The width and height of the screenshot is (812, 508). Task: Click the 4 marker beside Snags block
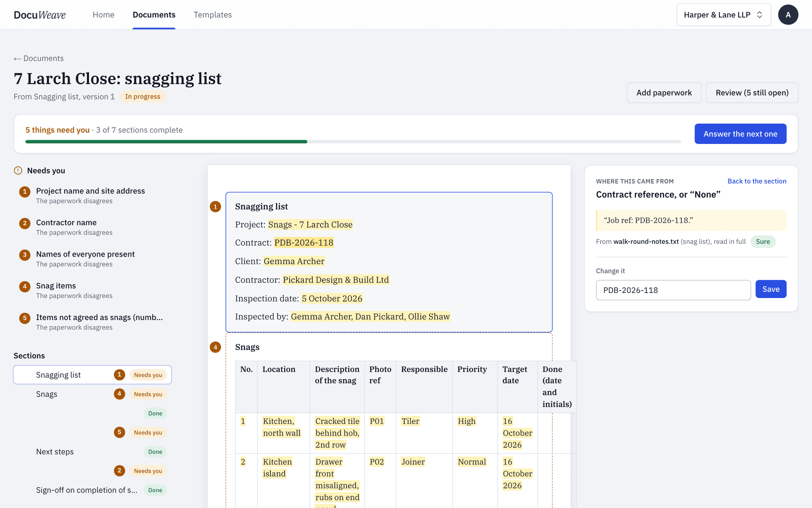point(215,347)
